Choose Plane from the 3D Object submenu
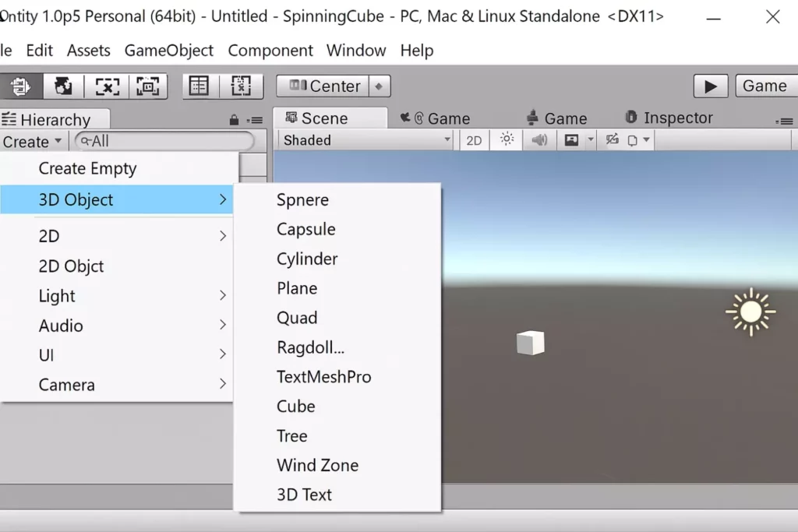 click(x=337, y=288)
